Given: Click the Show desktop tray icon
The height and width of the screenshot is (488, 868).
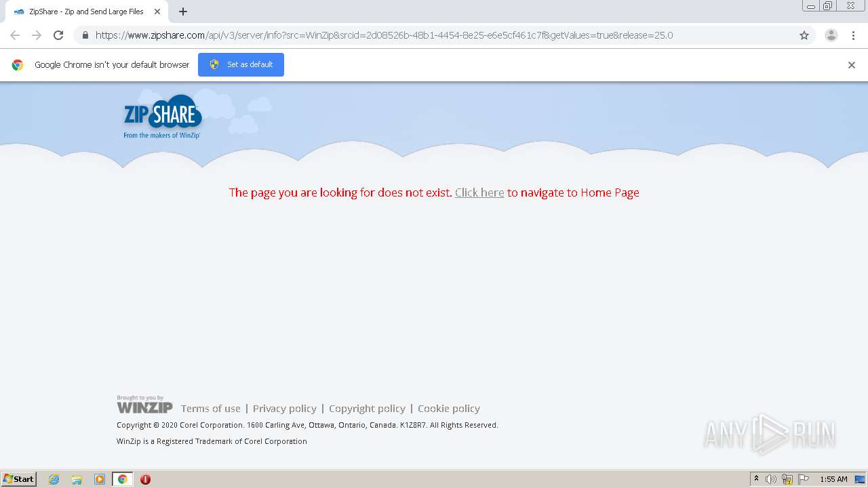Looking at the screenshot, I should click(860, 479).
